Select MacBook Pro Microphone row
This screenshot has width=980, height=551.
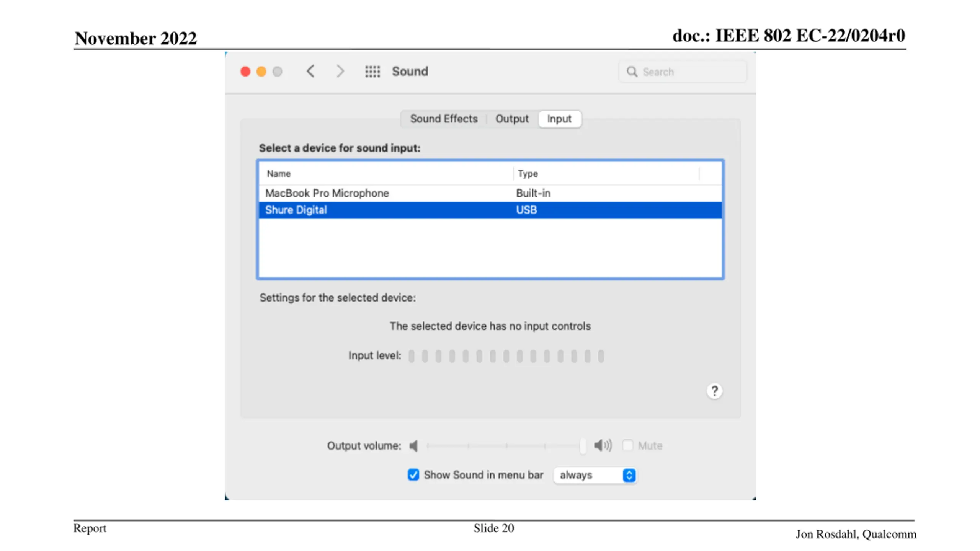(490, 193)
